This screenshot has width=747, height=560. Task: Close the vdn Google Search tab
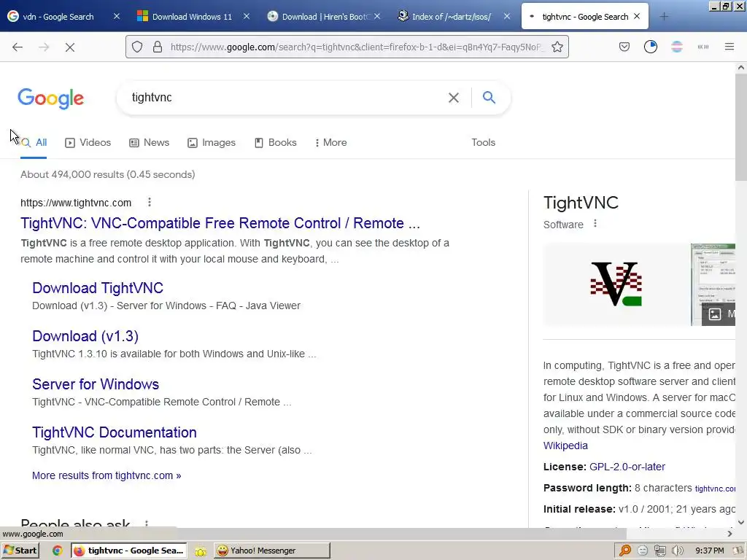[117, 17]
